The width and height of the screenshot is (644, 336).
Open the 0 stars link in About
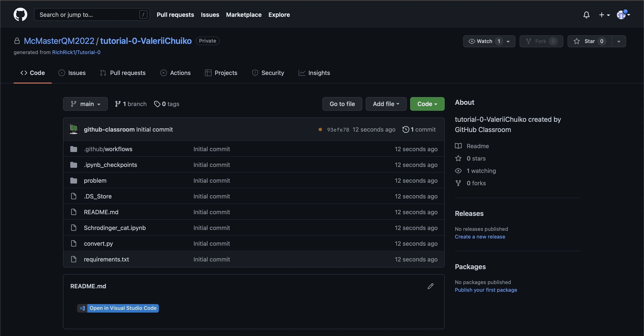(470, 158)
